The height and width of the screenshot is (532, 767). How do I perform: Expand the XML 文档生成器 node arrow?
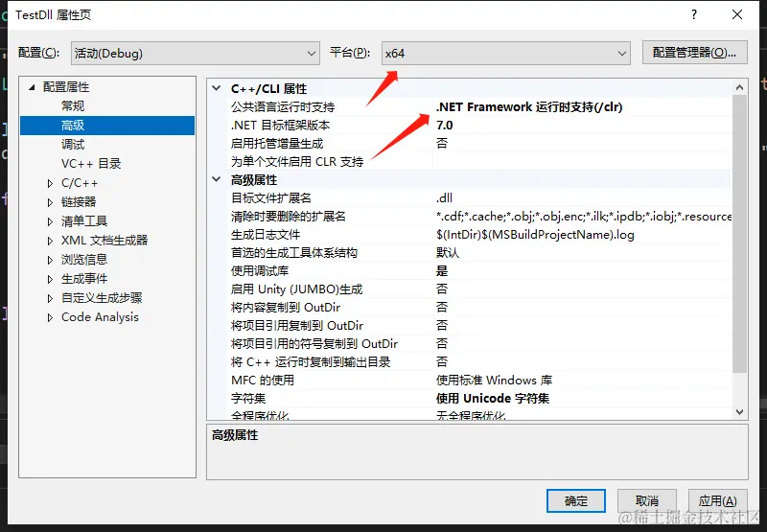(x=50, y=241)
